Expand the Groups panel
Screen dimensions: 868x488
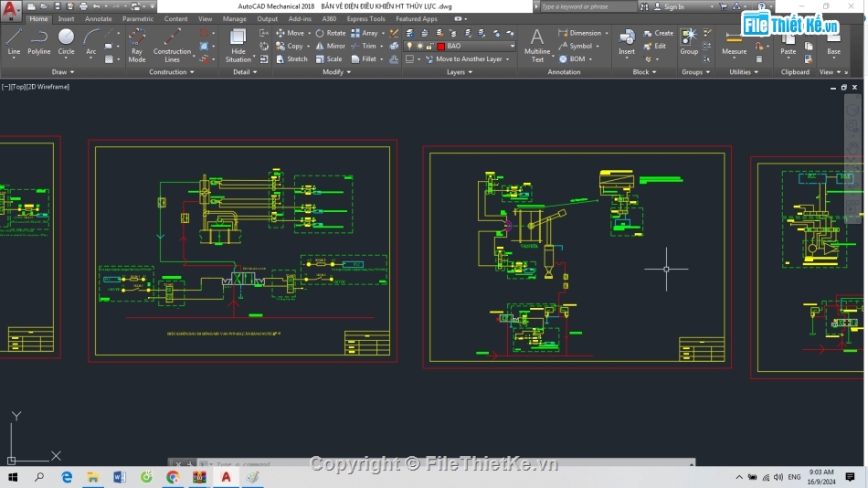[696, 72]
